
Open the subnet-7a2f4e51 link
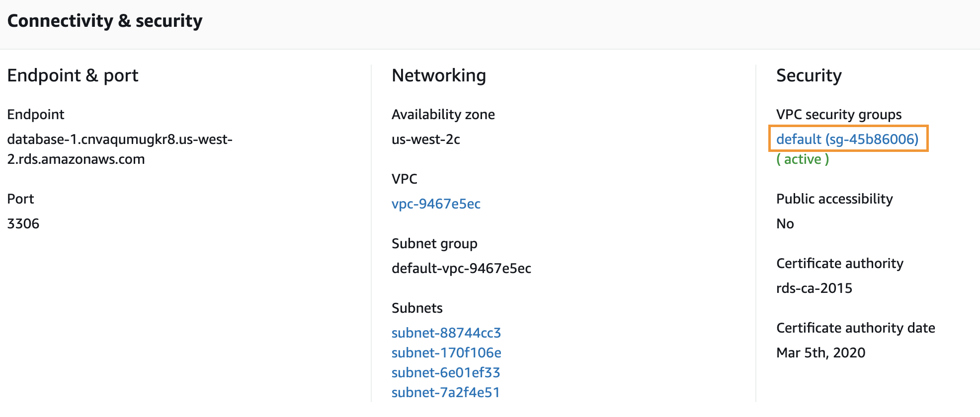click(446, 392)
